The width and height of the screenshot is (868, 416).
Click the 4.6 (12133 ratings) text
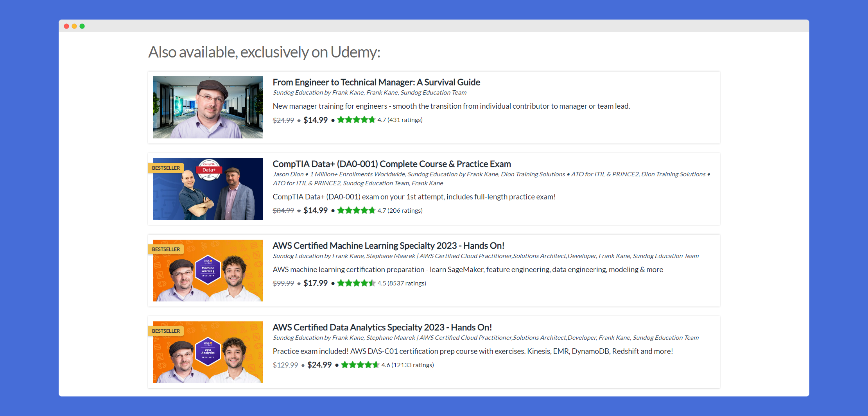(407, 365)
